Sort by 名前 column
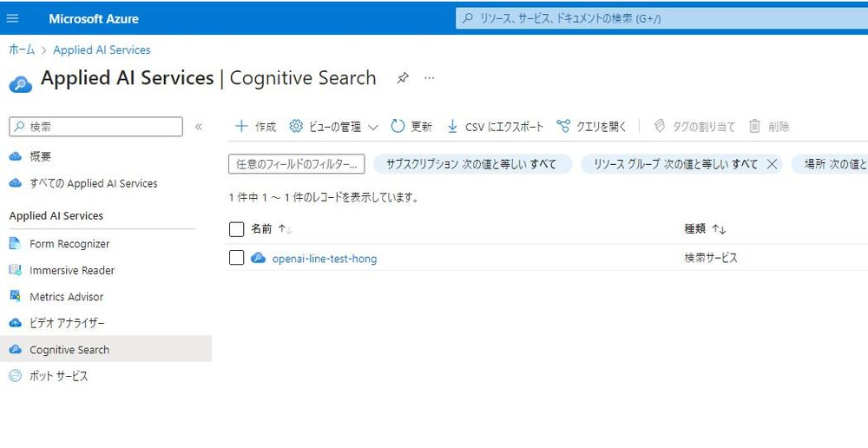This screenshot has width=868, height=448. pos(271,228)
